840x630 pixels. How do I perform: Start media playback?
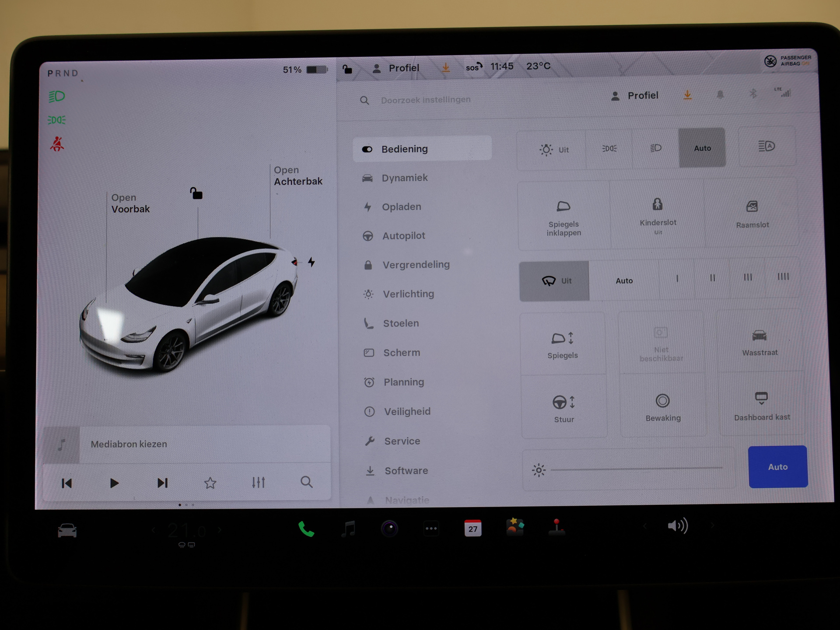point(114,483)
